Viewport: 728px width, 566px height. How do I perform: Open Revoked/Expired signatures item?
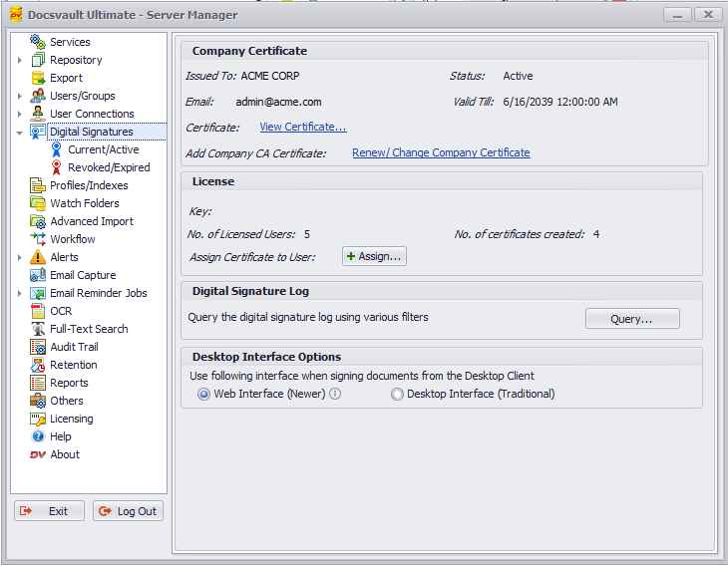[108, 167]
